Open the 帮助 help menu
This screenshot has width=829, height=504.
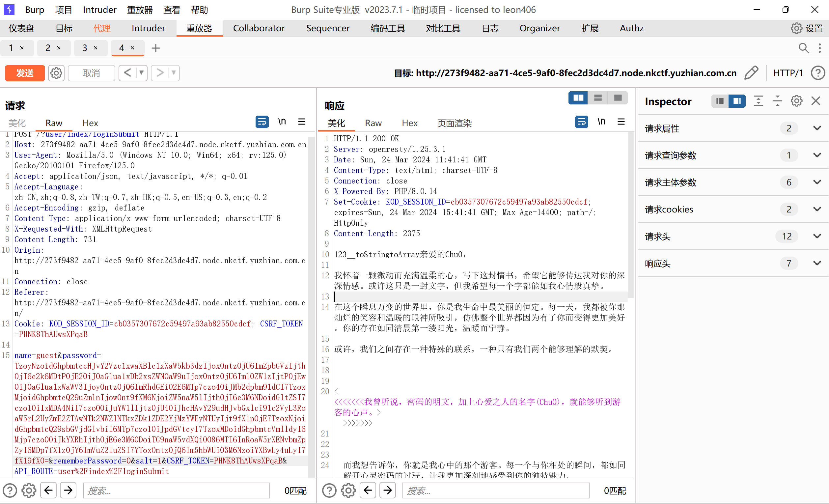click(200, 10)
